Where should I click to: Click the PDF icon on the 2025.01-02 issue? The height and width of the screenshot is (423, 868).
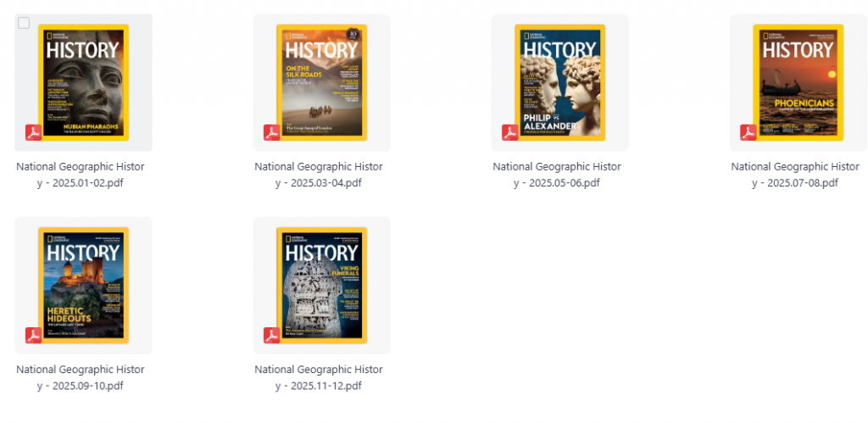[x=33, y=133]
